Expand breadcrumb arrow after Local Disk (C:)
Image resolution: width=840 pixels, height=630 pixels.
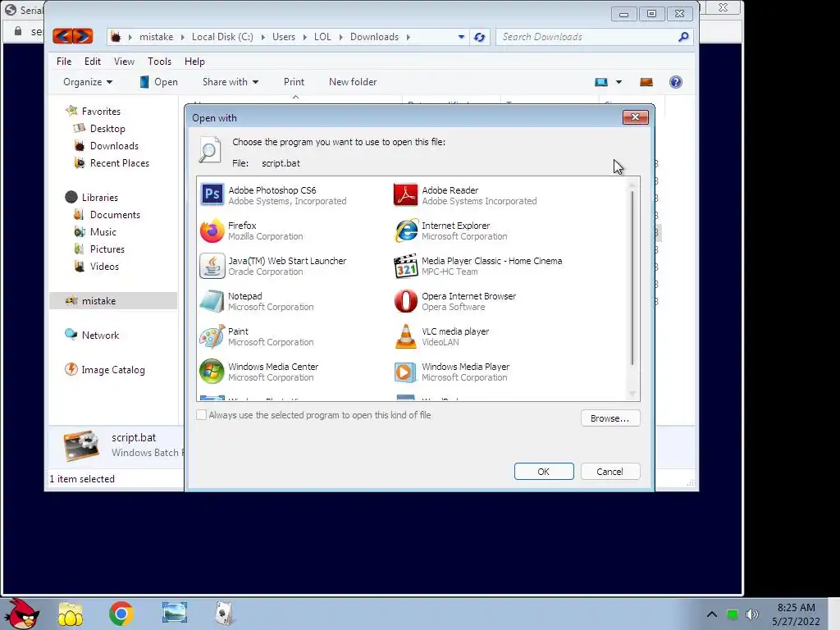click(262, 37)
